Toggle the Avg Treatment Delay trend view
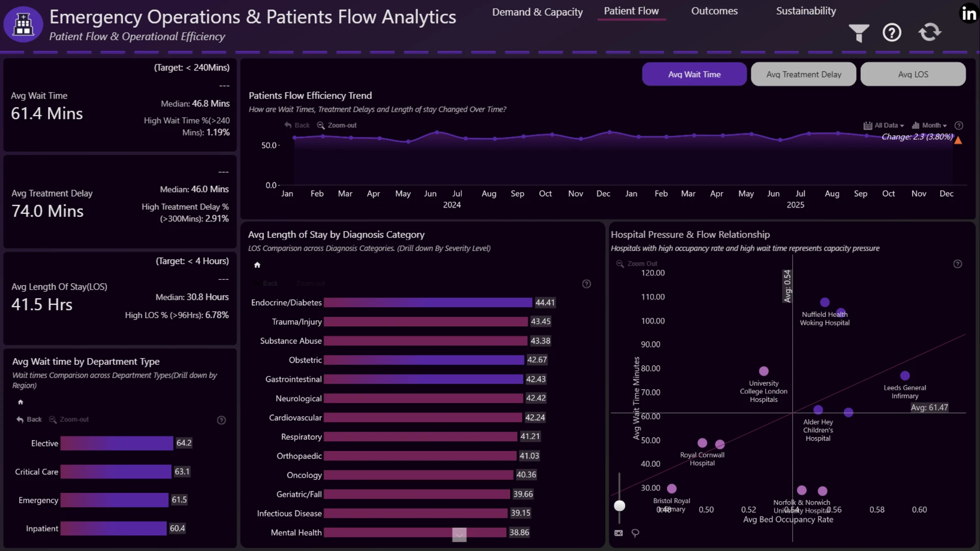Viewport: 980px width, 551px height. pos(803,74)
